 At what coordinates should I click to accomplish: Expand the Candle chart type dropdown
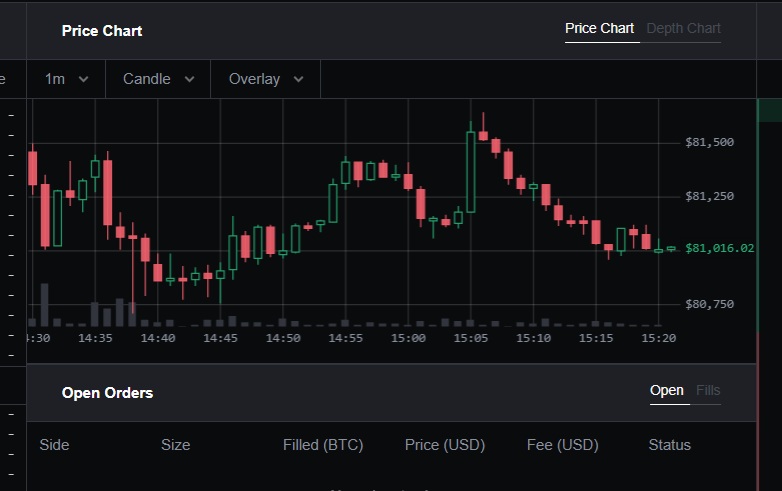(x=158, y=79)
